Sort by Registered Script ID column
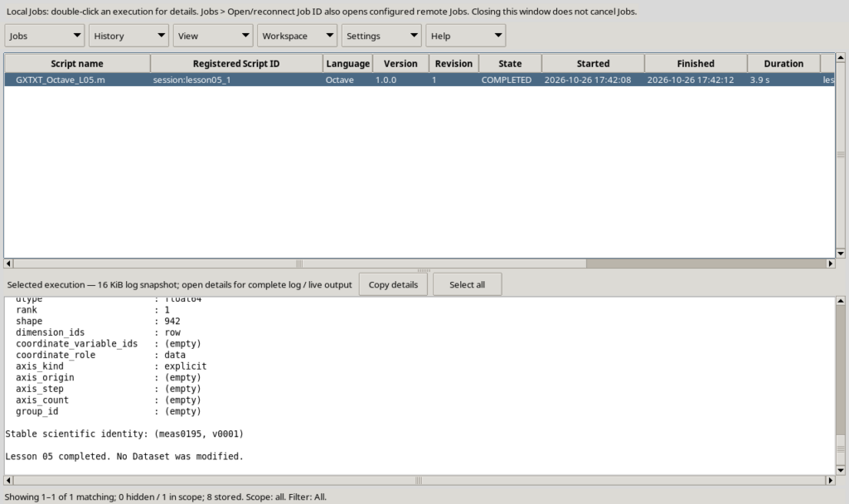 pyautogui.click(x=236, y=63)
